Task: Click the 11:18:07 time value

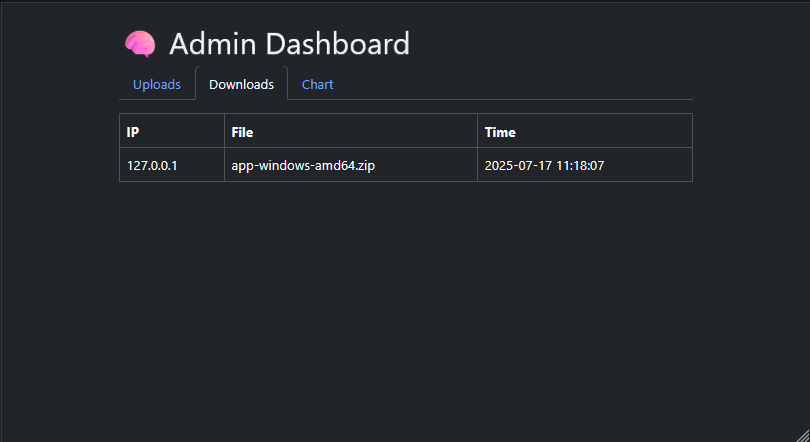Action: click(x=580, y=166)
